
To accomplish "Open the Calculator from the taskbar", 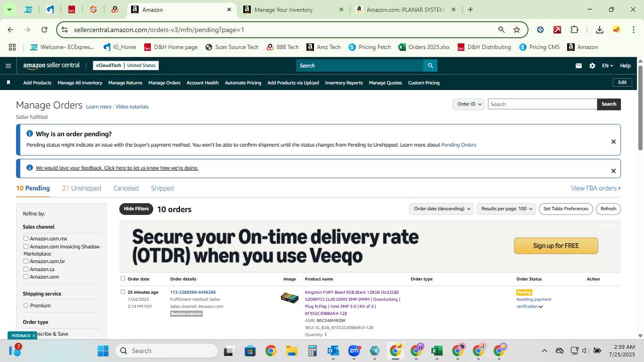I will [312, 351].
